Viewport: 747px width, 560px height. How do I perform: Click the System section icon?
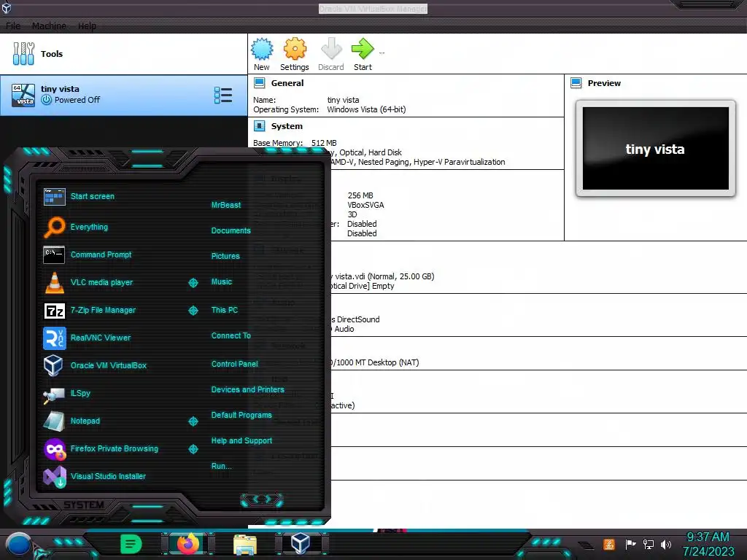[259, 126]
